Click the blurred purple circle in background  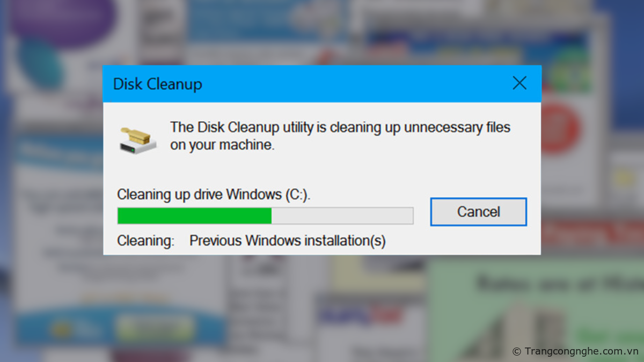(x=62, y=21)
